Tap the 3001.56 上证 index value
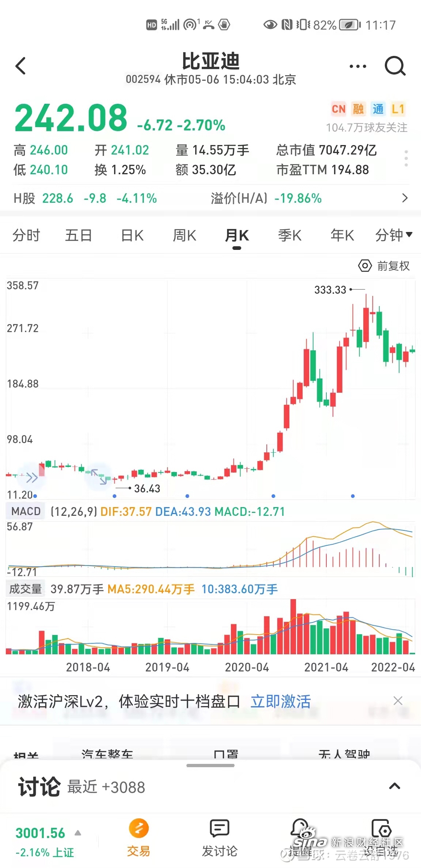Image resolution: width=421 pixels, height=868 pixels. coord(40,833)
